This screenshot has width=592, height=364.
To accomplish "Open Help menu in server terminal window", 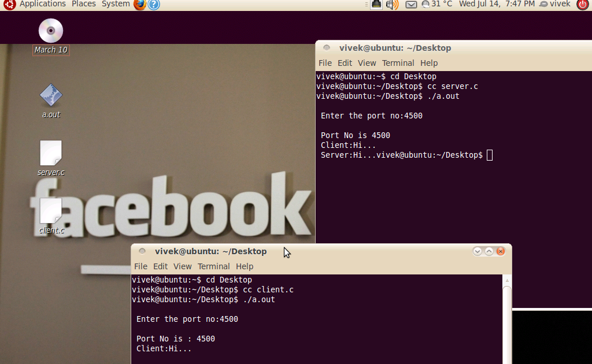I will [x=429, y=63].
